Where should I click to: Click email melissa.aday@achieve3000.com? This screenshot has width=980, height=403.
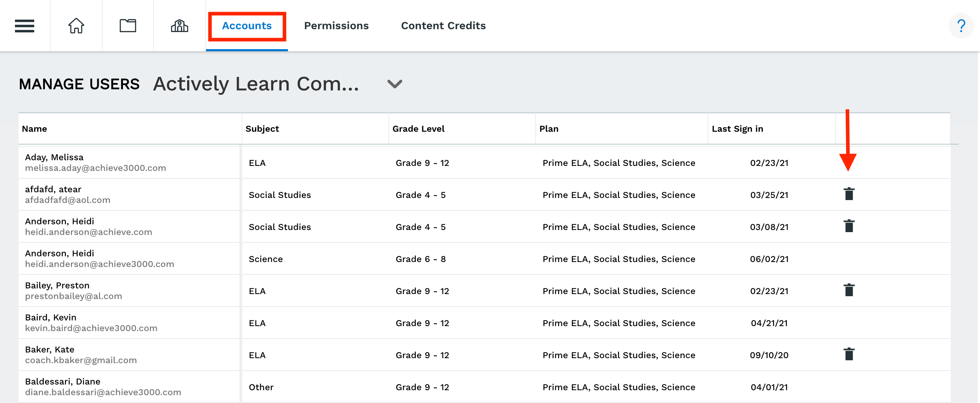click(96, 168)
